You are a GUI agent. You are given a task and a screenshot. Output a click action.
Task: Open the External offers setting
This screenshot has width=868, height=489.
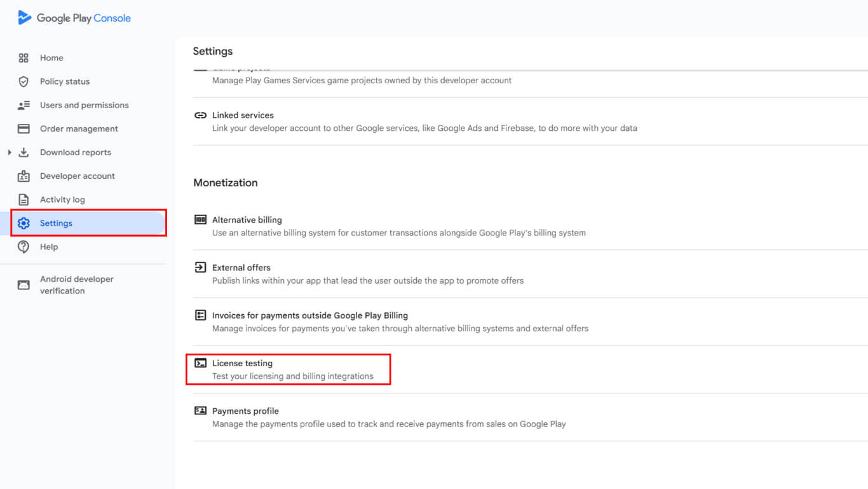pyautogui.click(x=241, y=268)
